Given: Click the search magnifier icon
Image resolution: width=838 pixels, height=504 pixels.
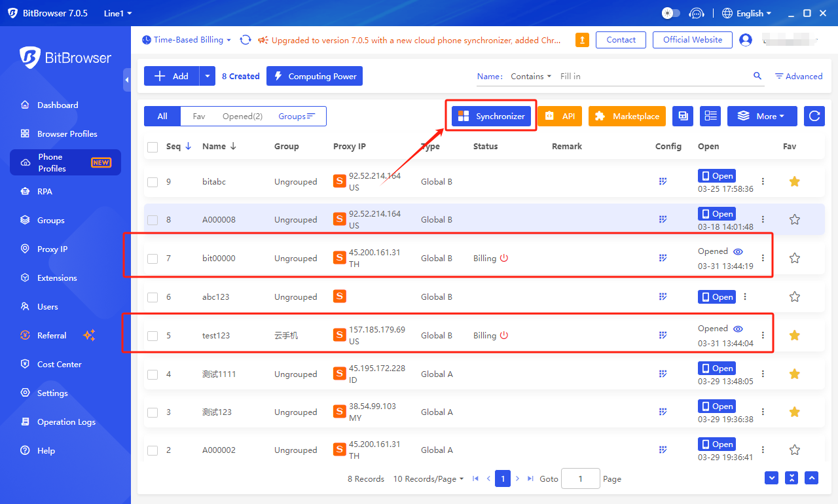Looking at the screenshot, I should (x=757, y=76).
